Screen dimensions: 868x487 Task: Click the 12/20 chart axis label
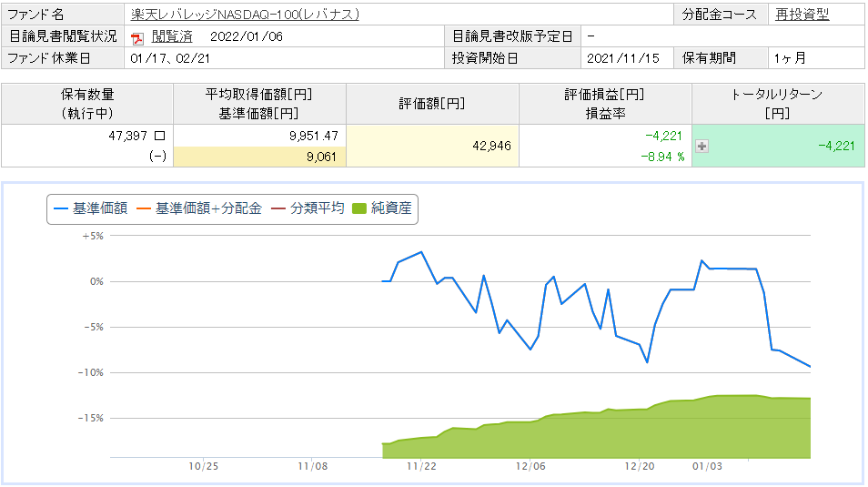click(640, 466)
